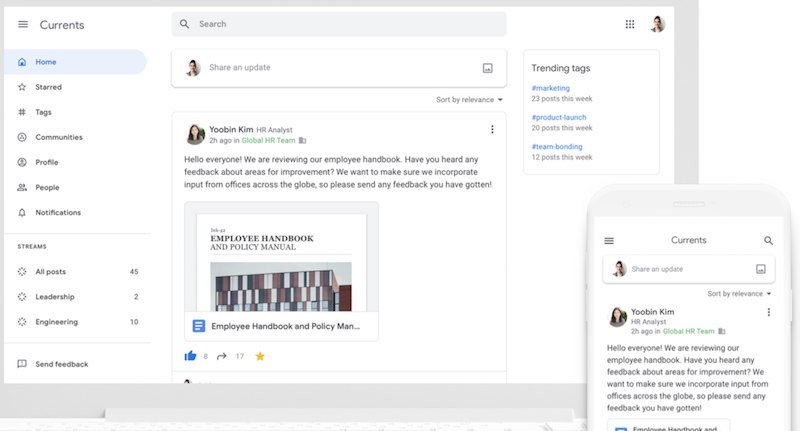Reshare the post with the share arrow icon
The width and height of the screenshot is (800, 431).
point(221,357)
